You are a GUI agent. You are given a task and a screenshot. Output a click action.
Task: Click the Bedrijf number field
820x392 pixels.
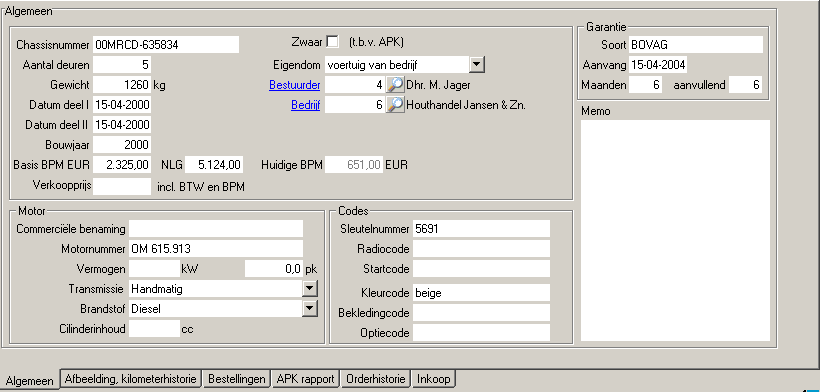[355, 105]
